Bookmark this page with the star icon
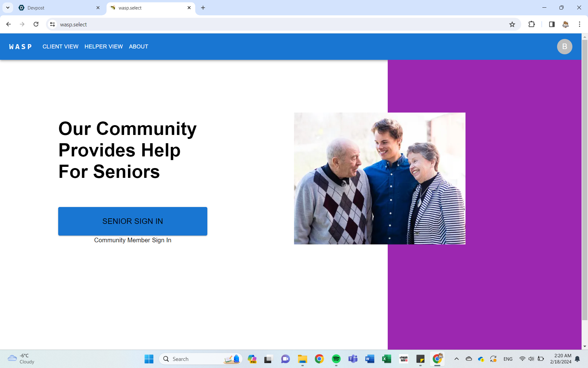588x368 pixels. point(512,25)
